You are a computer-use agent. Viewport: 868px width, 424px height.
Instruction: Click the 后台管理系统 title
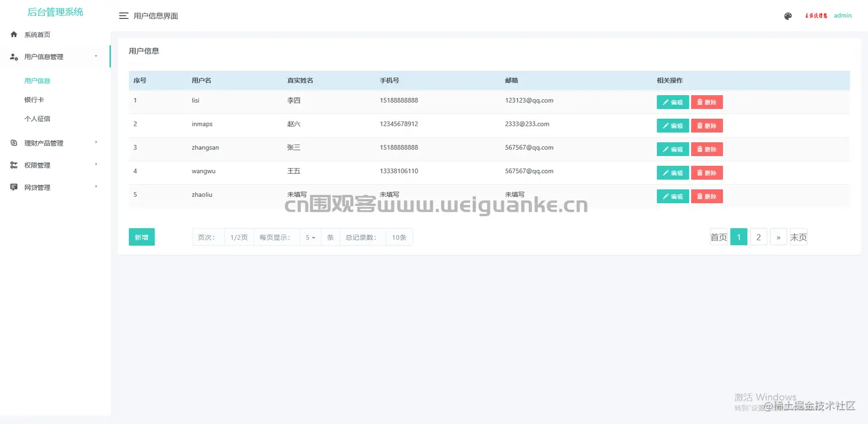click(x=56, y=12)
